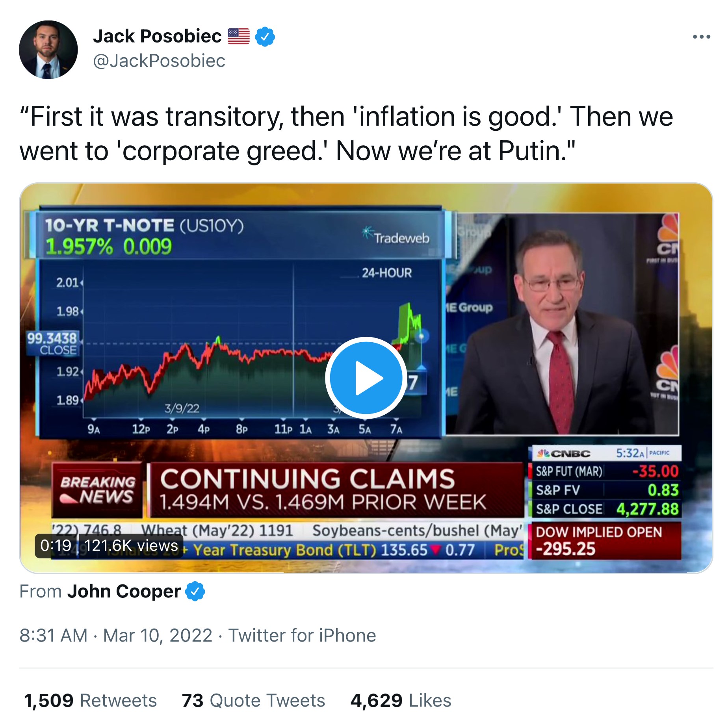
Task: View the 1,509 Retweets list
Action: [90, 701]
